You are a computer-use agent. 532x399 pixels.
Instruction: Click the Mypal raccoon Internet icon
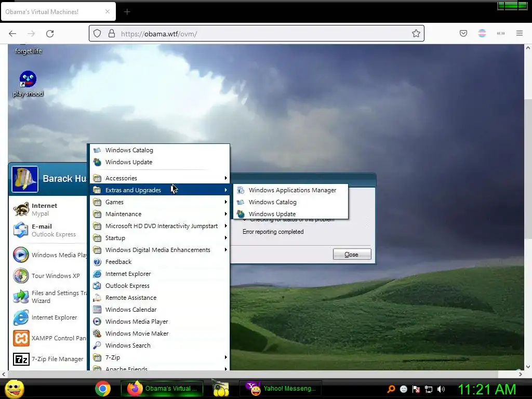point(21,209)
